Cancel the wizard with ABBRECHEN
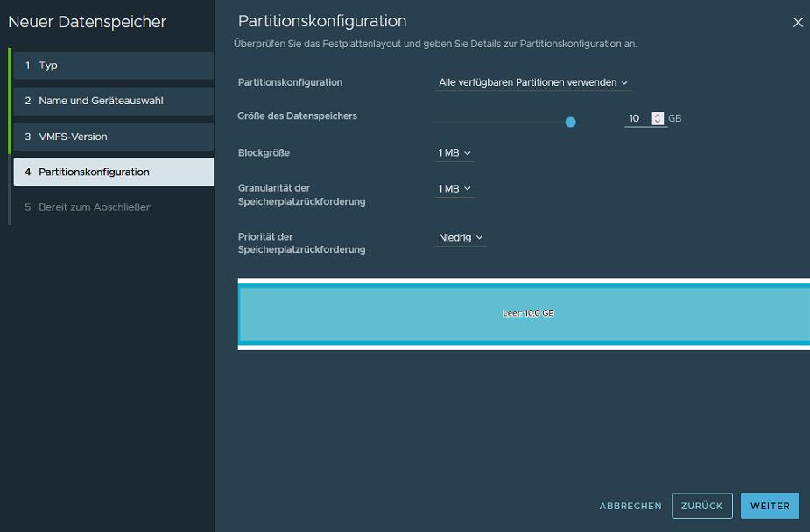The width and height of the screenshot is (810, 532). click(x=630, y=507)
